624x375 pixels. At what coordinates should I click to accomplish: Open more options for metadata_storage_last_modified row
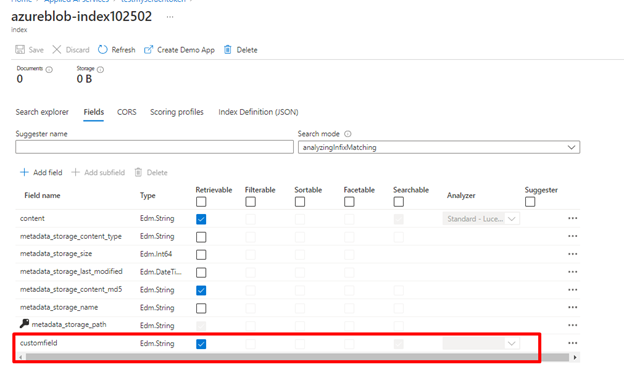(x=573, y=272)
